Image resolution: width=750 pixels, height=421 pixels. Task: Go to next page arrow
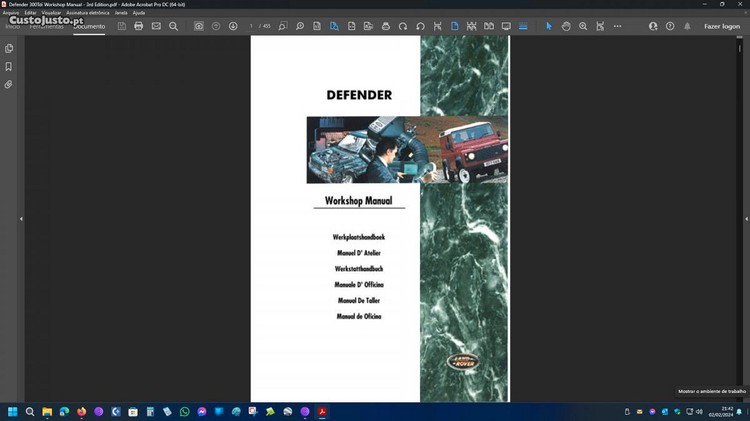(233, 26)
